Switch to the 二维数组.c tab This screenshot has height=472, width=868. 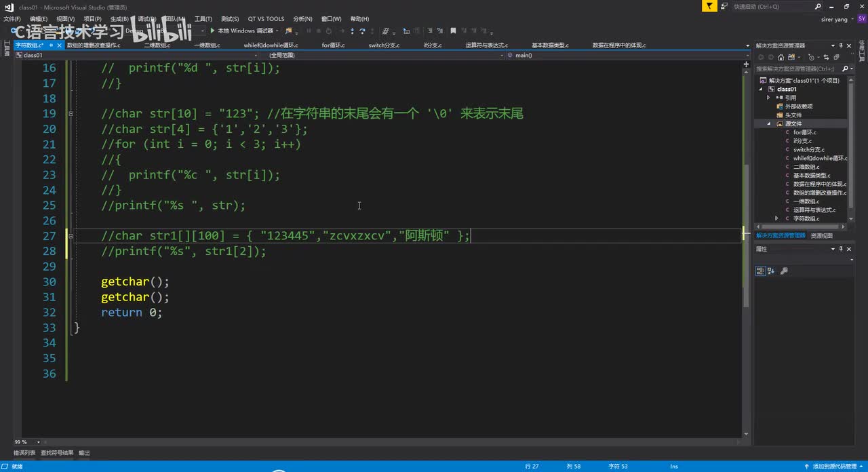pos(157,45)
